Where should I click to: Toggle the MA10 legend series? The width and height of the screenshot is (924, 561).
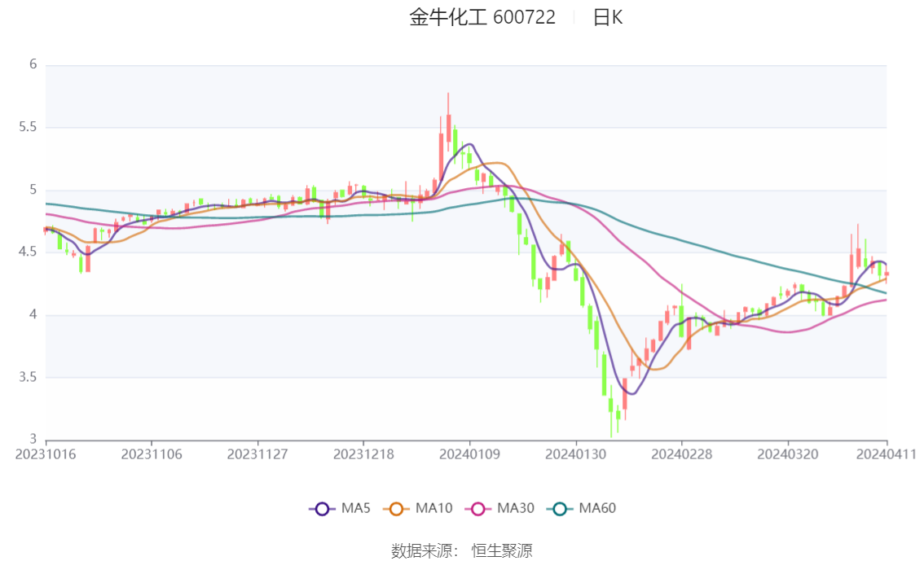tap(418, 509)
